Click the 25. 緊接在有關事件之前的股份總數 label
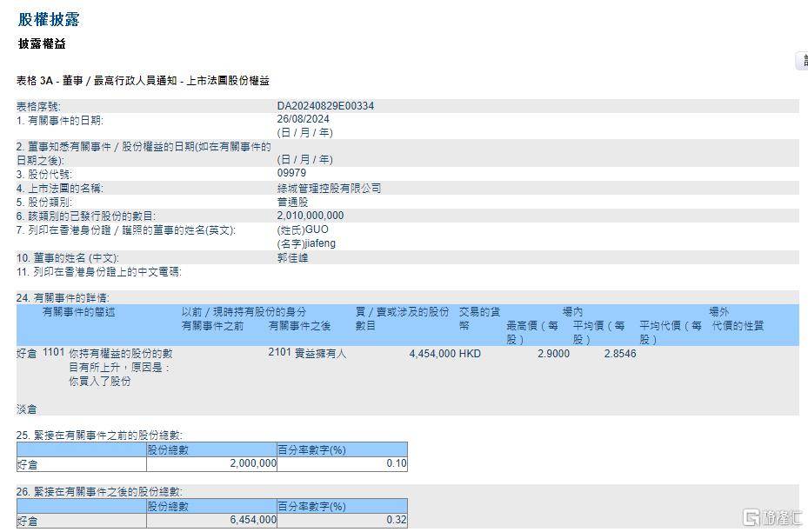 [99, 436]
